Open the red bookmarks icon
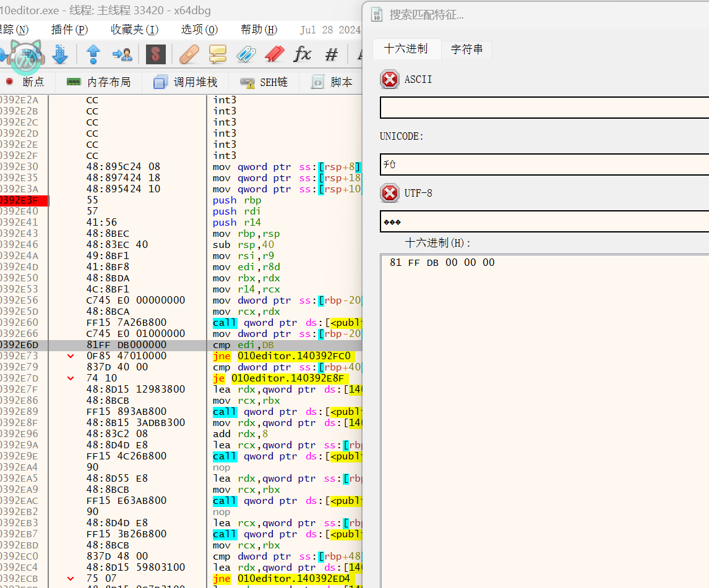 tap(274, 54)
